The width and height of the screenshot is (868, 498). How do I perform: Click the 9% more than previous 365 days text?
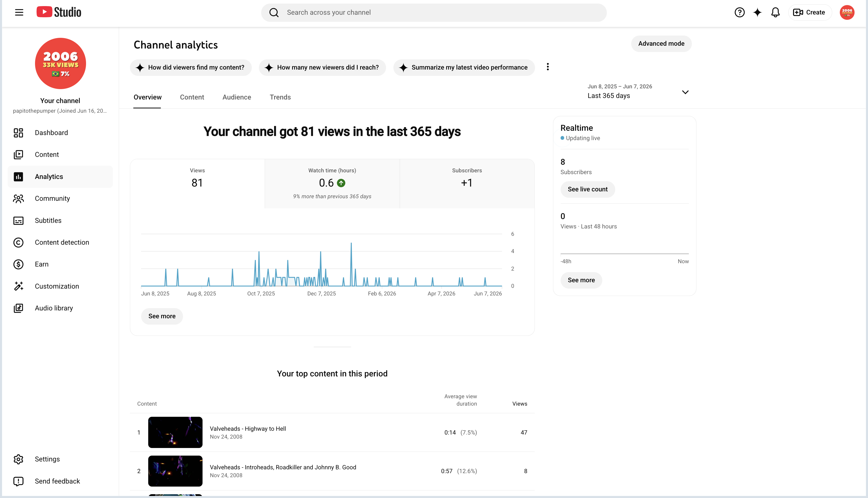click(x=332, y=196)
